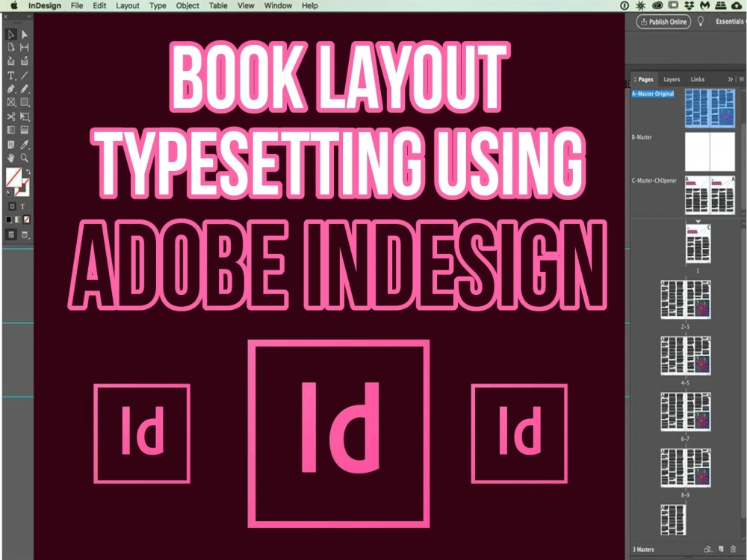The height and width of the screenshot is (560, 747).
Task: Expand hidden panel tabs double chevron
Action: [x=731, y=80]
